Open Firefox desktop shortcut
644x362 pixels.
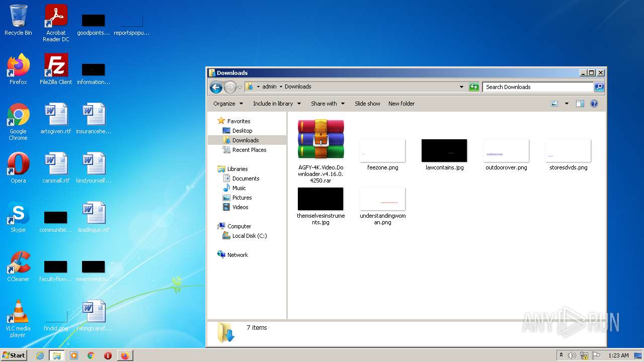click(18, 69)
